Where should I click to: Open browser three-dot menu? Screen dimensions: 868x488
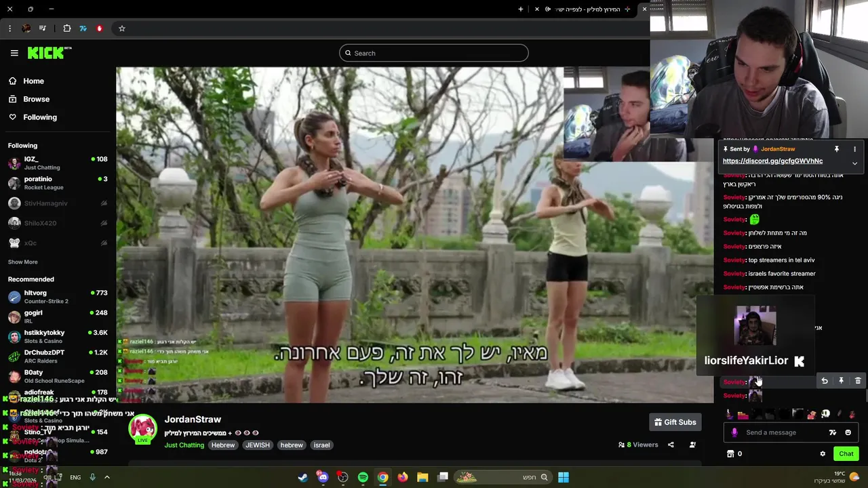tap(9, 28)
